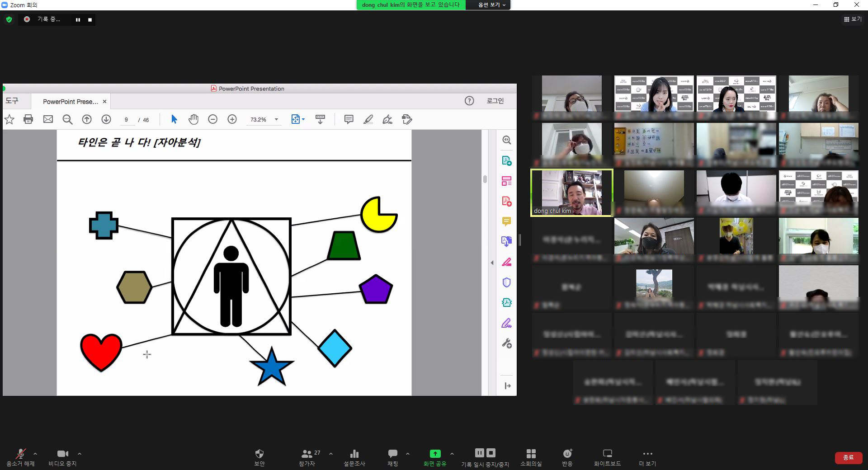The height and width of the screenshot is (470, 868).
Task: Open the whiteboard (화이트보드) tool
Action: point(607,457)
